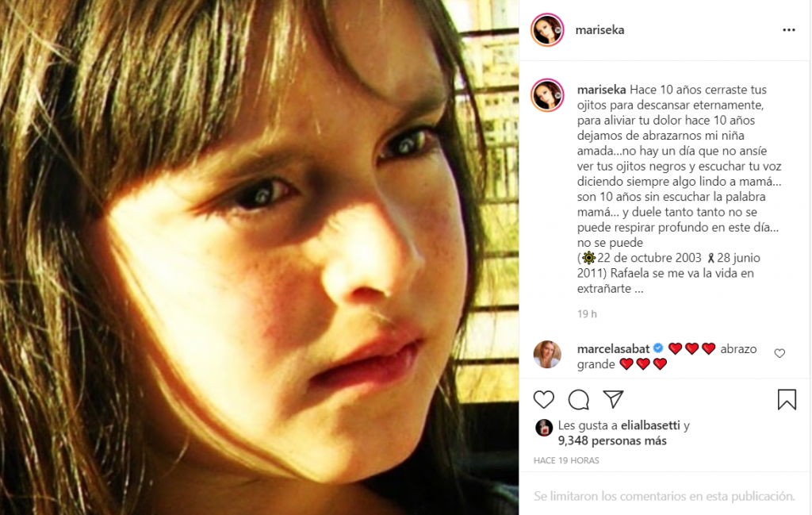Viewport: 812px width, 515px height.
Task: Click the HACE 19 HORAS post timestamp
Action: point(566,460)
